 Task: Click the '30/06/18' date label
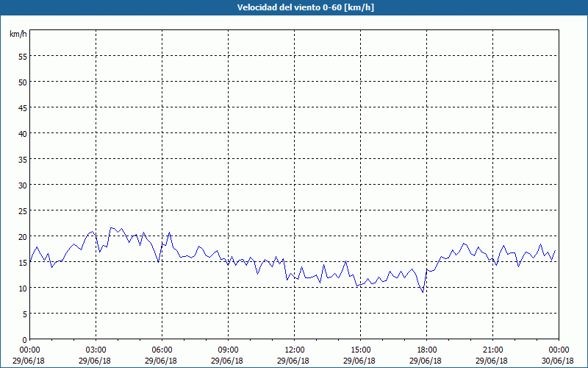click(x=558, y=361)
